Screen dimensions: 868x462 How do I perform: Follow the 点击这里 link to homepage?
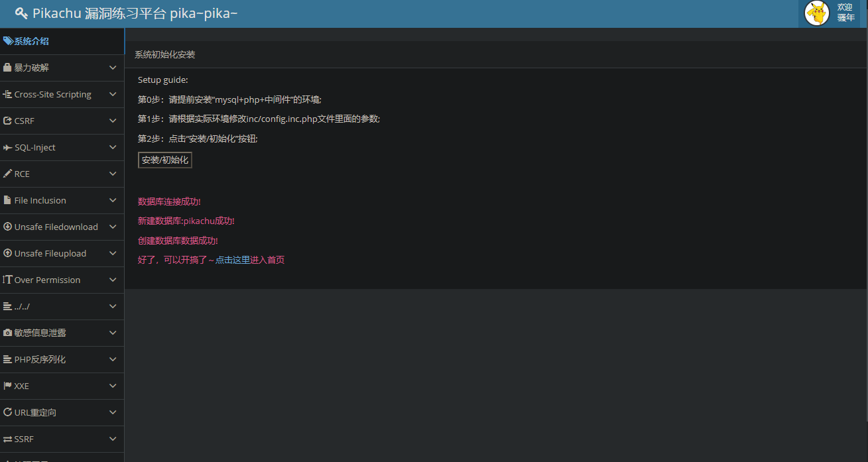coord(233,260)
